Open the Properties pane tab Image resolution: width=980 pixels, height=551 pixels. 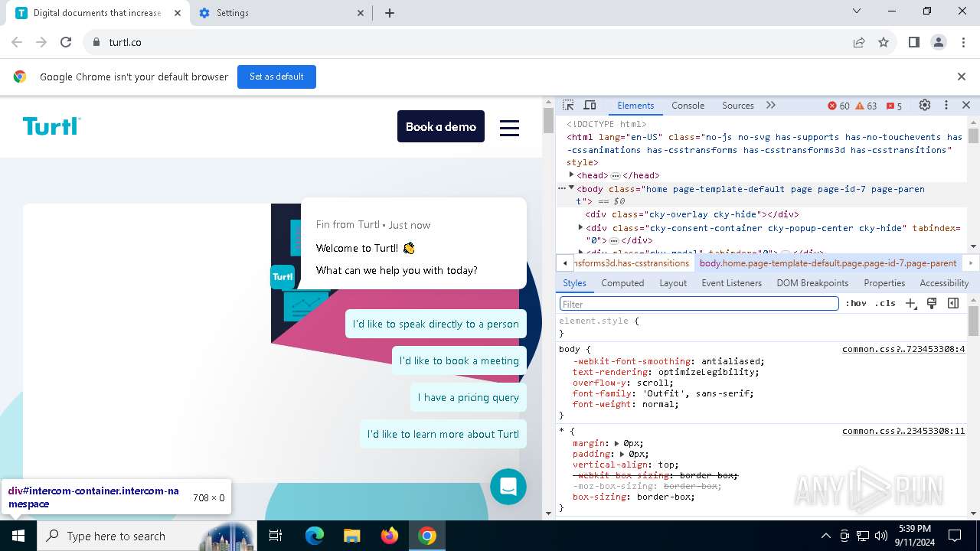[x=884, y=283]
